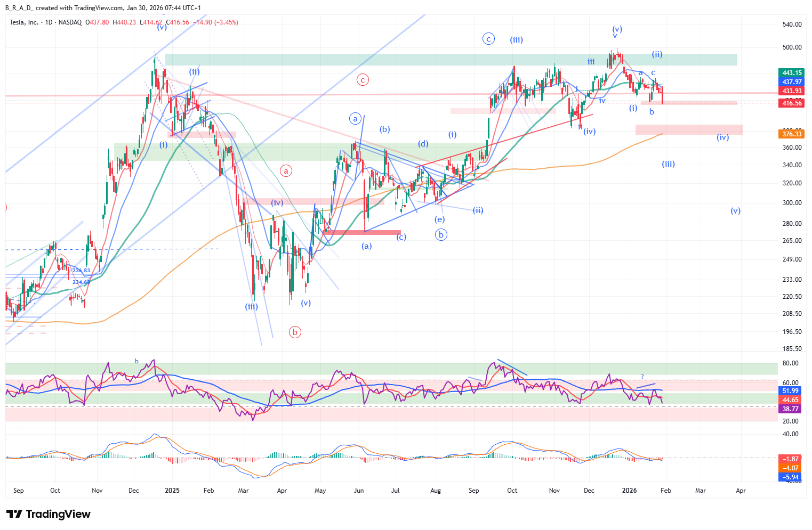
Task: Click the Tesla, Inc. symbol name
Action: 24,22
